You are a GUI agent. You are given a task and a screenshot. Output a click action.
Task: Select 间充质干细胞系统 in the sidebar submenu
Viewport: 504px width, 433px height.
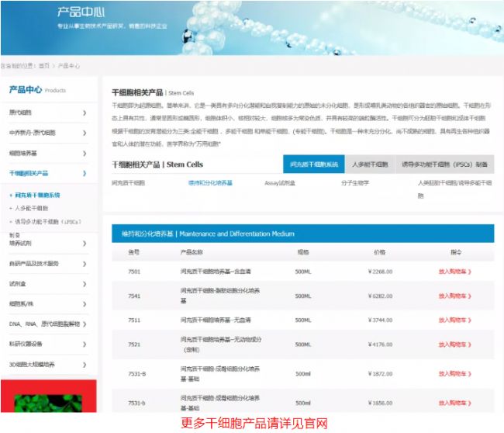click(37, 195)
